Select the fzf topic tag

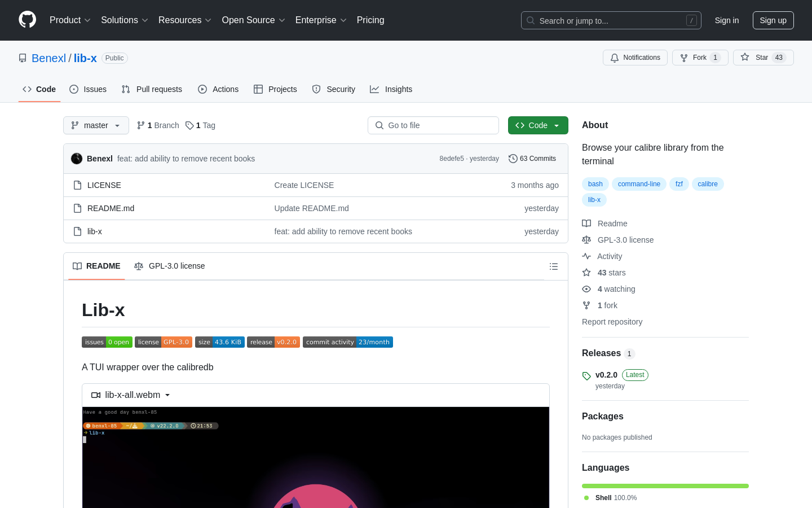point(679,184)
